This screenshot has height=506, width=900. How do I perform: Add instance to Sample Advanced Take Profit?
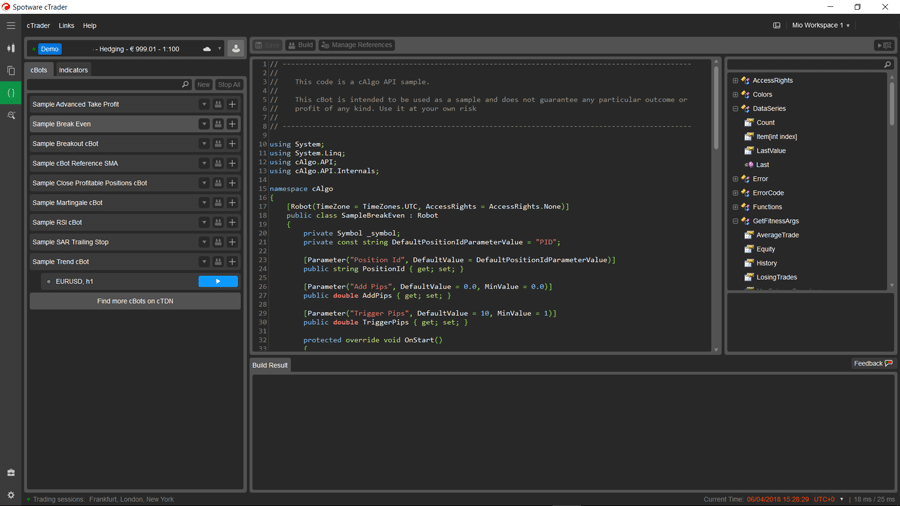click(x=232, y=104)
